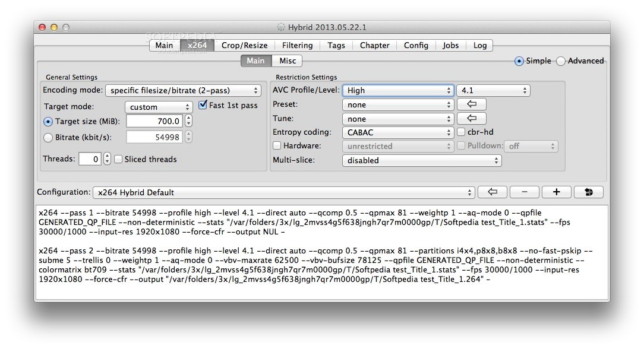Select the x264 Misc sub-tab
This screenshot has width=644, height=349.
tap(288, 61)
